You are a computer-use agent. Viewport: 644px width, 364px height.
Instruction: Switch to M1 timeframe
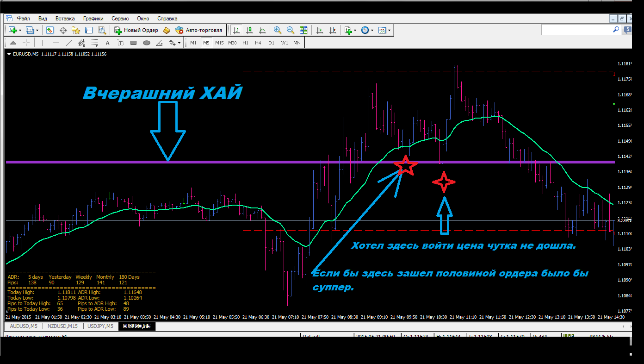(193, 43)
